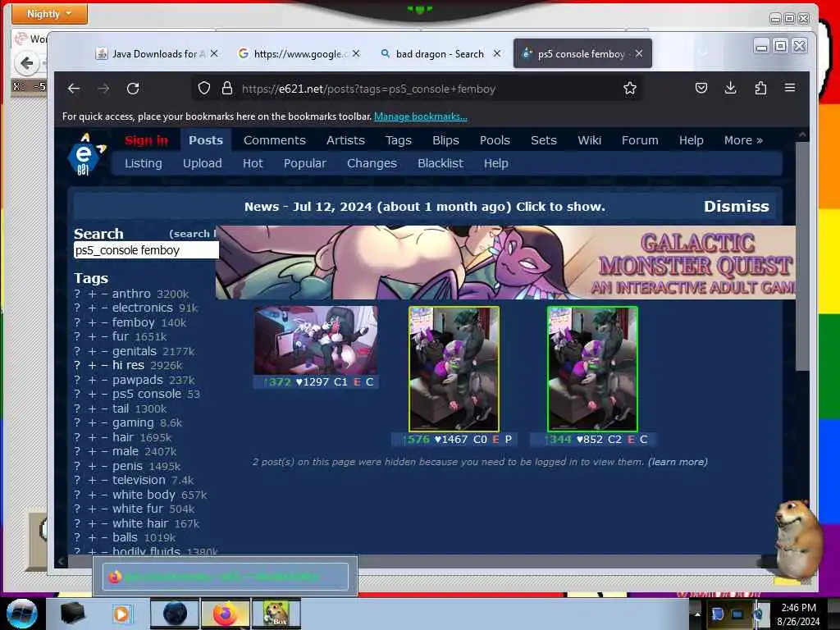Go back using the Firefox back arrow
840x630 pixels.
[74, 89]
